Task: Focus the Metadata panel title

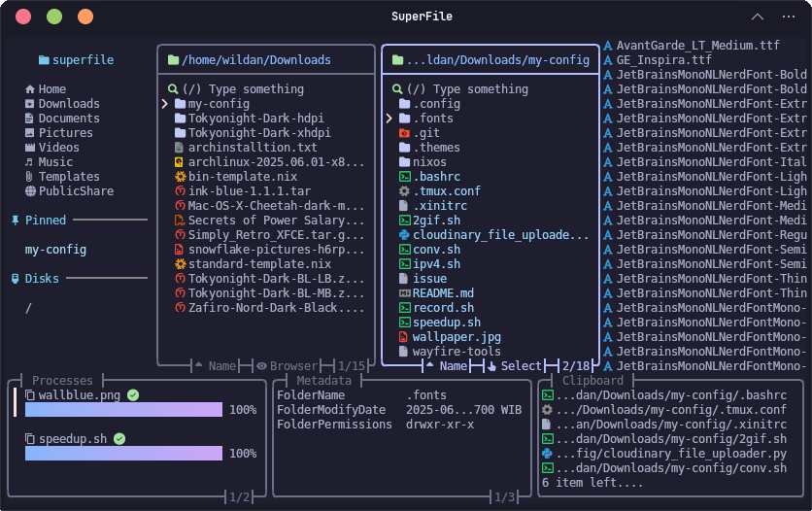Action: (x=323, y=381)
